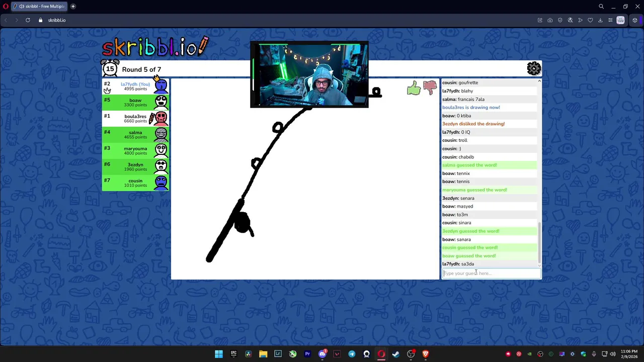
Task: Open browser tab search magnifier
Action: pos(601,7)
